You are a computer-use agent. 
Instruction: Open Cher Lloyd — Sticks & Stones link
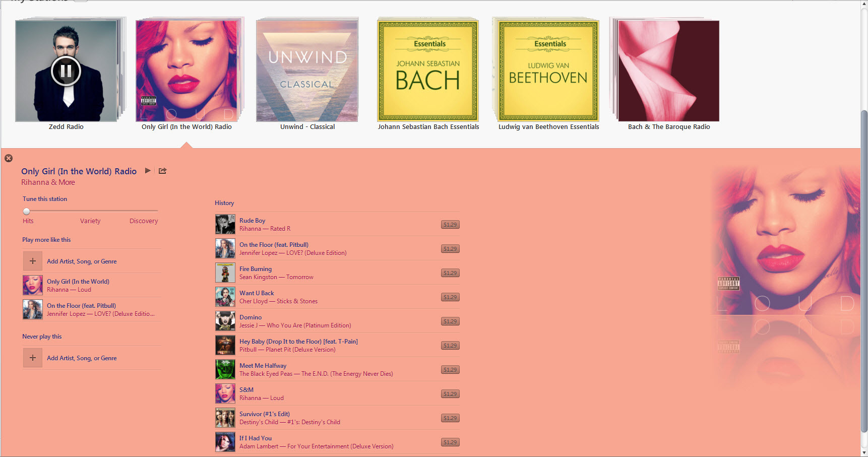coord(278,301)
